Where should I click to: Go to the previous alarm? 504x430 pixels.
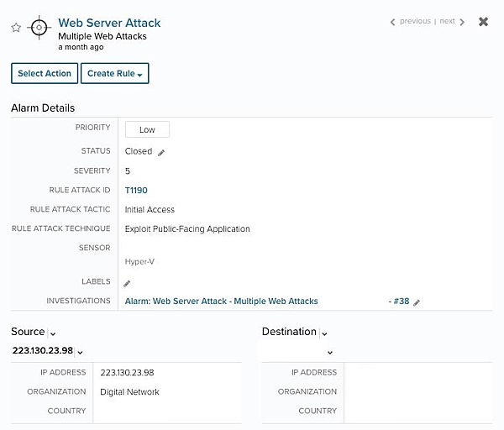(x=415, y=22)
